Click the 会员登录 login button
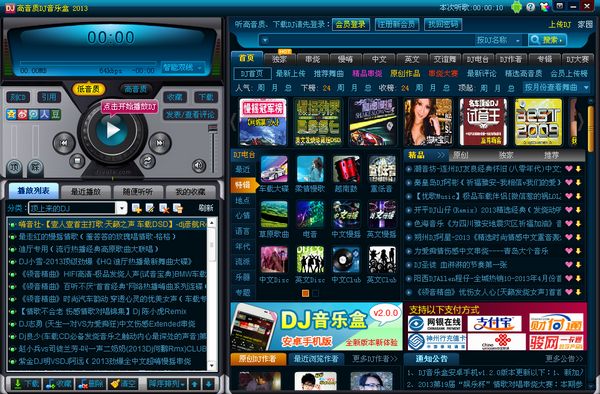The height and width of the screenshot is (394, 600). (351, 24)
